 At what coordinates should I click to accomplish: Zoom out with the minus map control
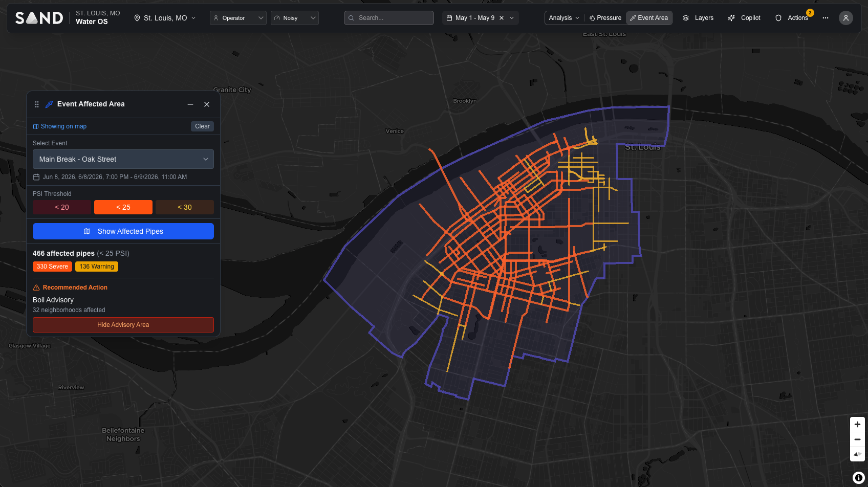pos(857,439)
